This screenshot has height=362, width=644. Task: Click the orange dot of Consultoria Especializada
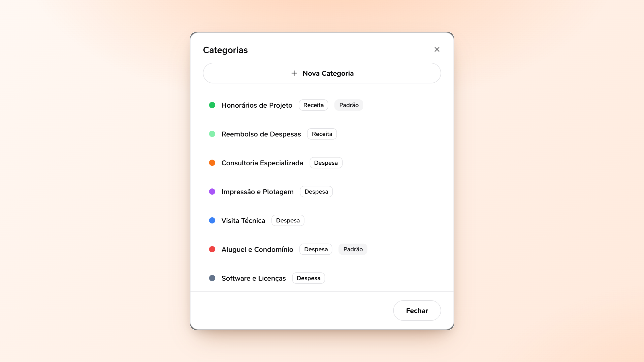212,163
